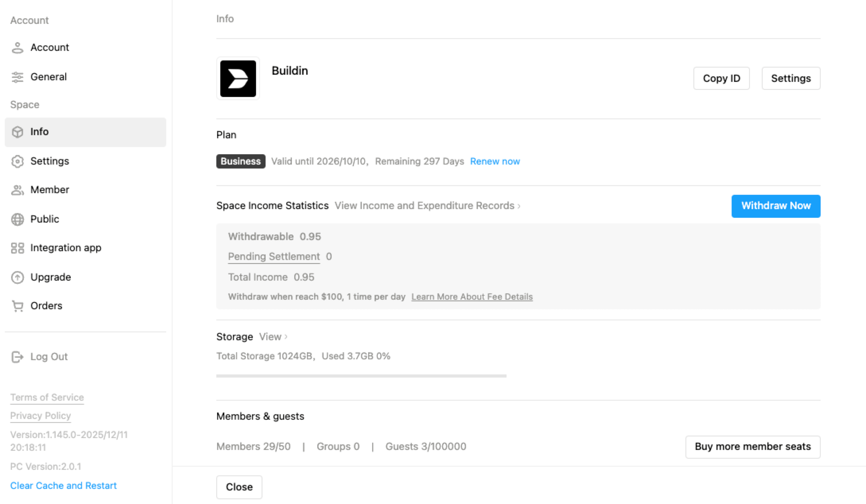
Task: Click the Renew now link
Action: tap(495, 161)
